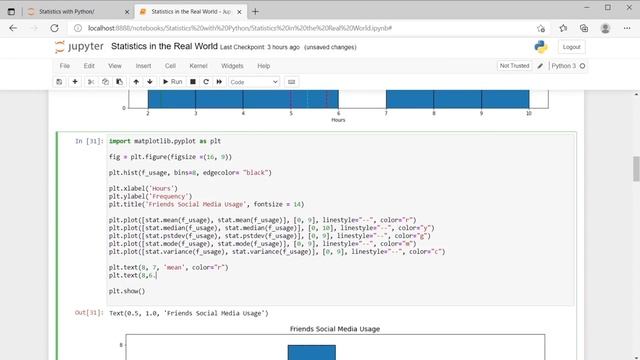Viewport: 640px width, 360px height.
Task: Click the pencil edit mode icon
Action: click(540, 66)
